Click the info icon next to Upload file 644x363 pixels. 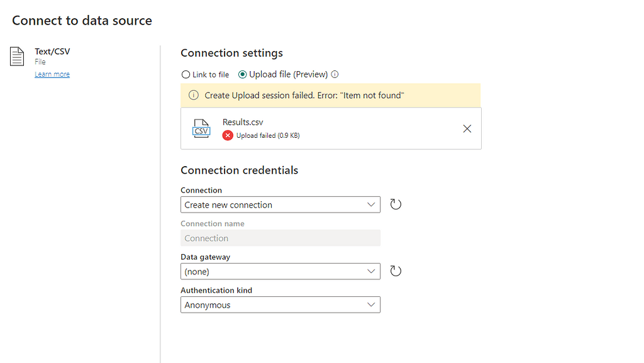pos(335,74)
